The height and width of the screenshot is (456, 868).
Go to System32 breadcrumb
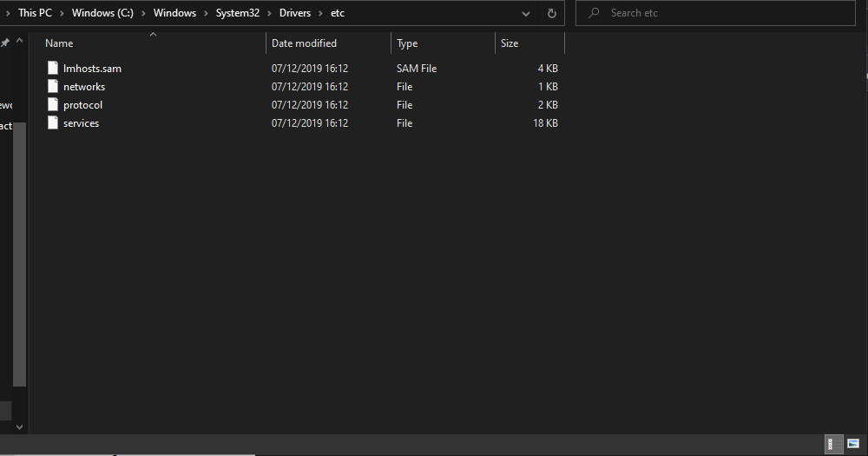coord(238,13)
